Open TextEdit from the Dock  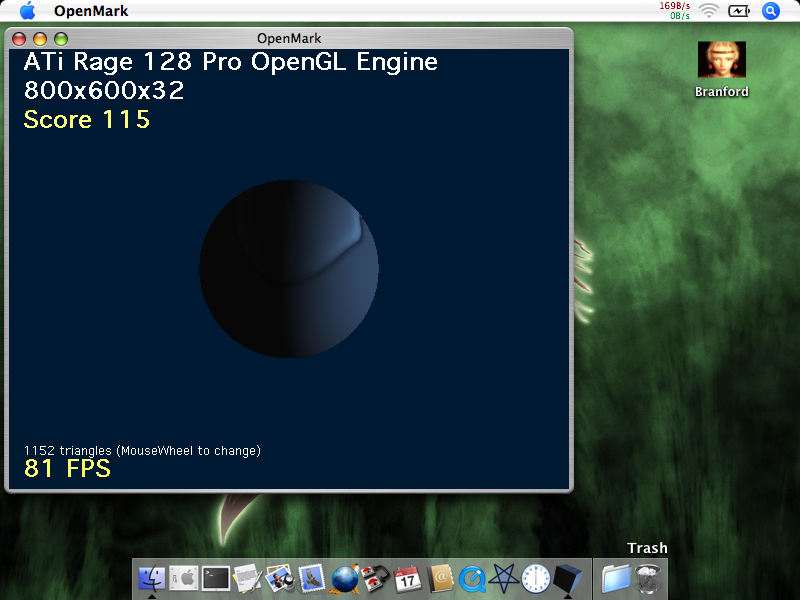[248, 579]
